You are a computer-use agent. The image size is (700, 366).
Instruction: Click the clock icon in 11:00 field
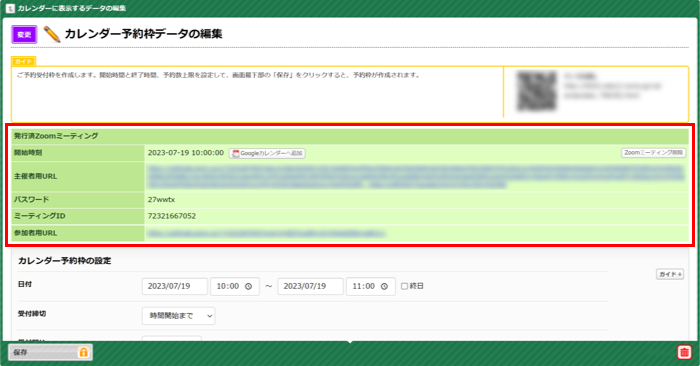[x=384, y=287]
